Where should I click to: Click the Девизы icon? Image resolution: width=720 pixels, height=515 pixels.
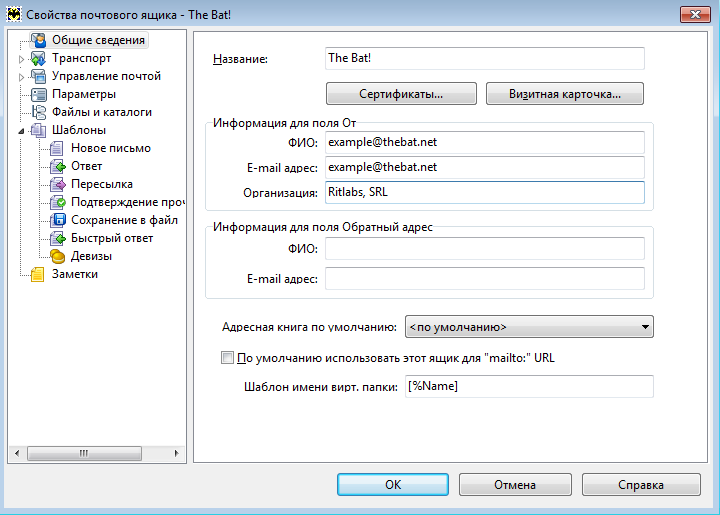57,256
